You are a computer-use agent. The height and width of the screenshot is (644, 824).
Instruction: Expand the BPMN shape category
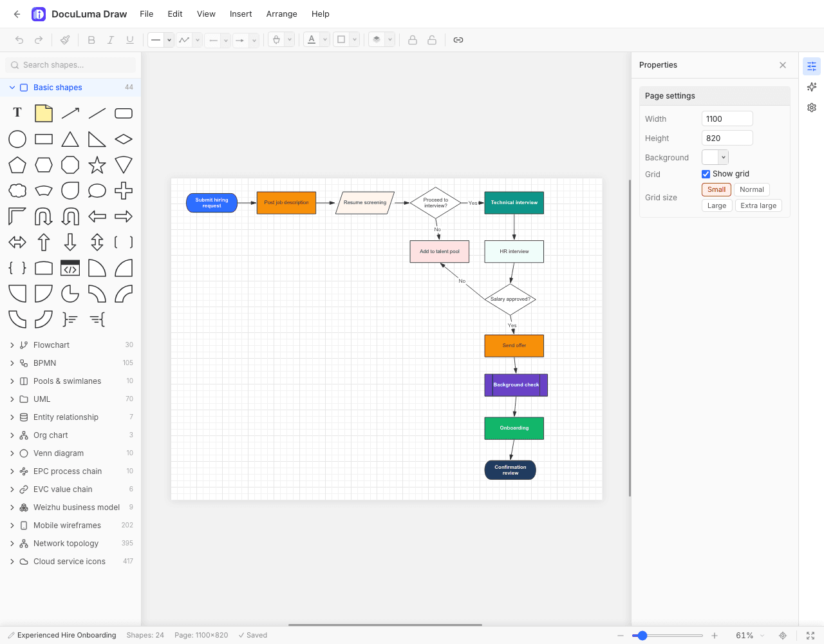(x=12, y=363)
